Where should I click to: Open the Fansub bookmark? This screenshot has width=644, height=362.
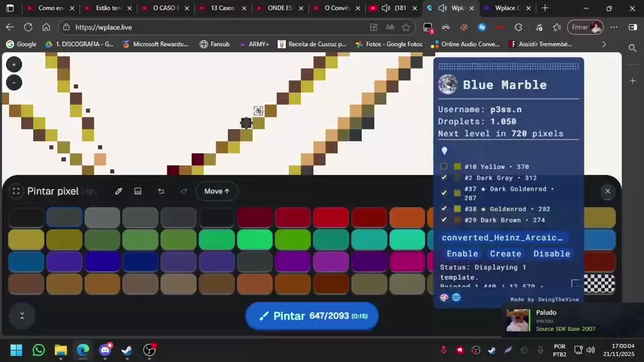click(x=215, y=44)
